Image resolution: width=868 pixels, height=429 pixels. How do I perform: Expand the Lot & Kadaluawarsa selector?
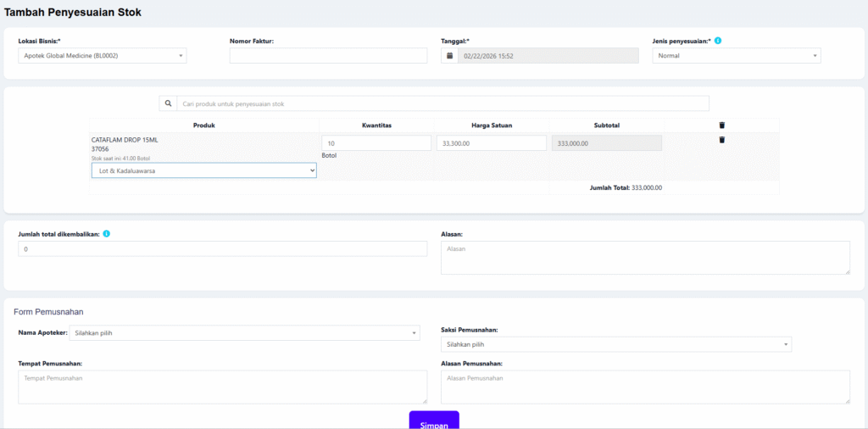203,170
